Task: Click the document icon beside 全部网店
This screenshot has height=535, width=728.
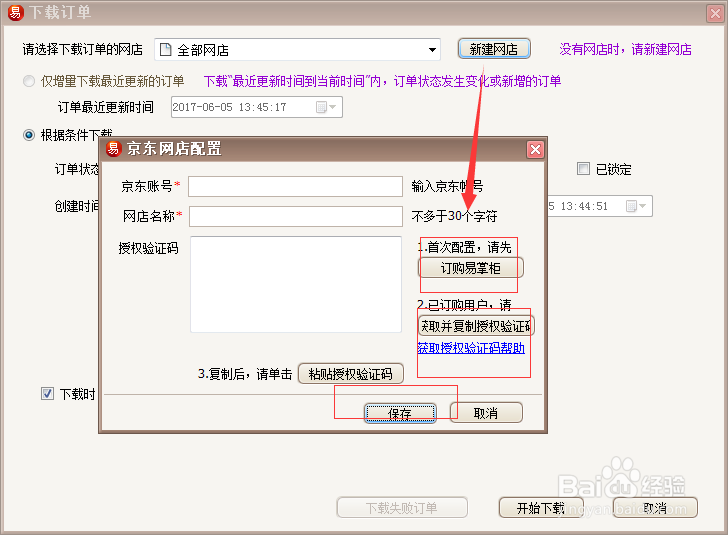Action: pos(165,49)
